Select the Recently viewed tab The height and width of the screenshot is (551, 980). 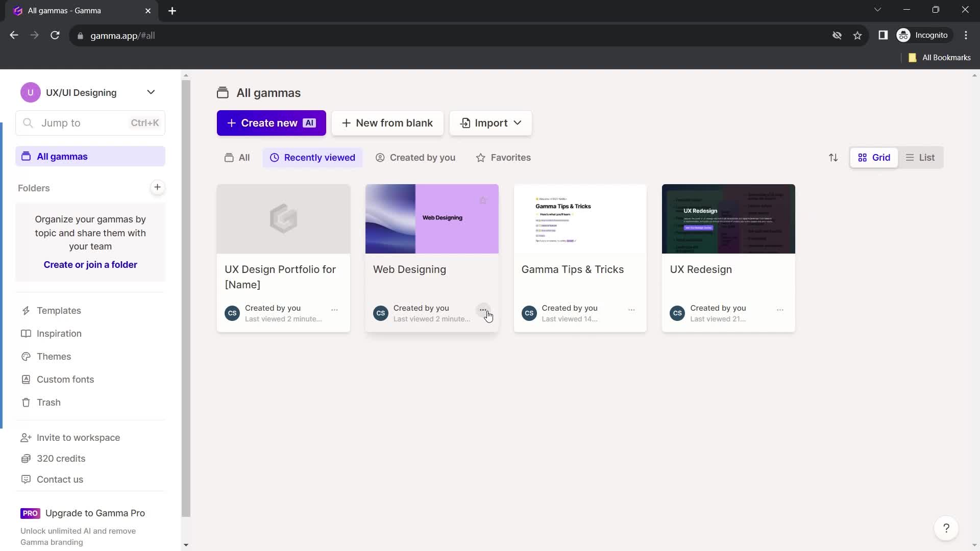[x=313, y=158]
